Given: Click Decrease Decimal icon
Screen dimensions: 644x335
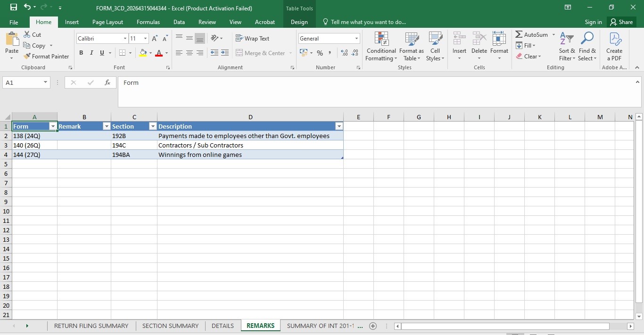Looking at the screenshot, I should 355,53.
